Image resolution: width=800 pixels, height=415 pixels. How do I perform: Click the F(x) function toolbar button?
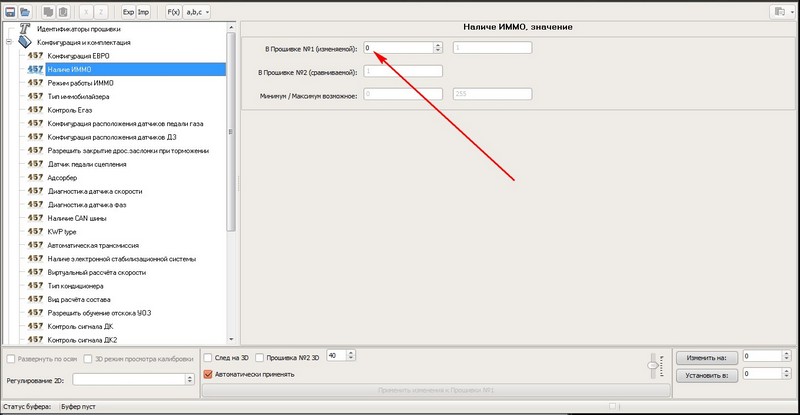pos(173,11)
